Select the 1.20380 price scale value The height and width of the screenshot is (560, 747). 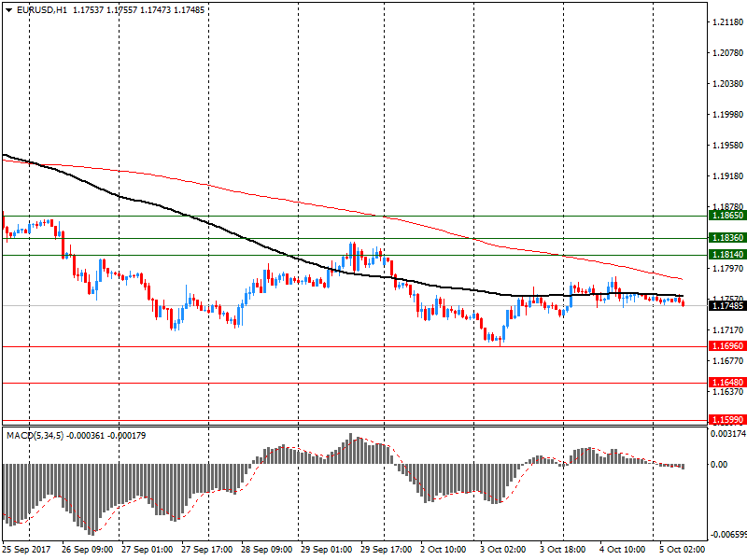click(x=728, y=84)
